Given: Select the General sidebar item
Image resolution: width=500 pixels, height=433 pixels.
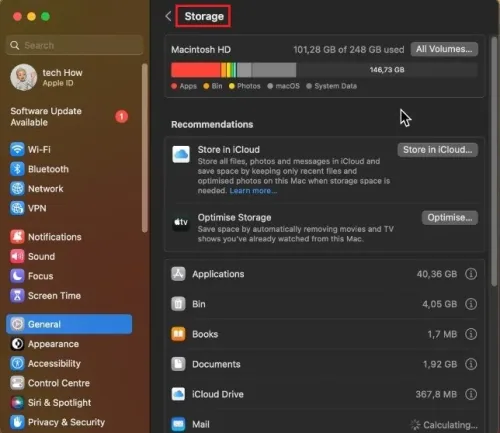Looking at the screenshot, I should [69, 324].
